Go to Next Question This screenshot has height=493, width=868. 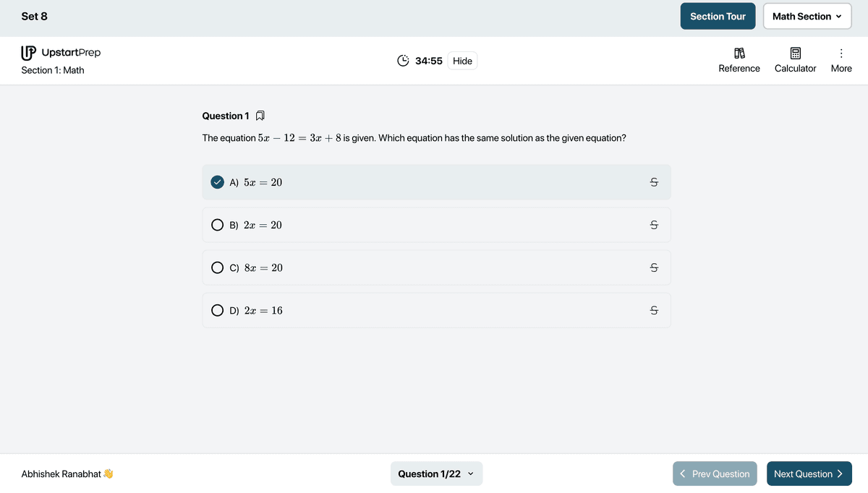coord(809,473)
